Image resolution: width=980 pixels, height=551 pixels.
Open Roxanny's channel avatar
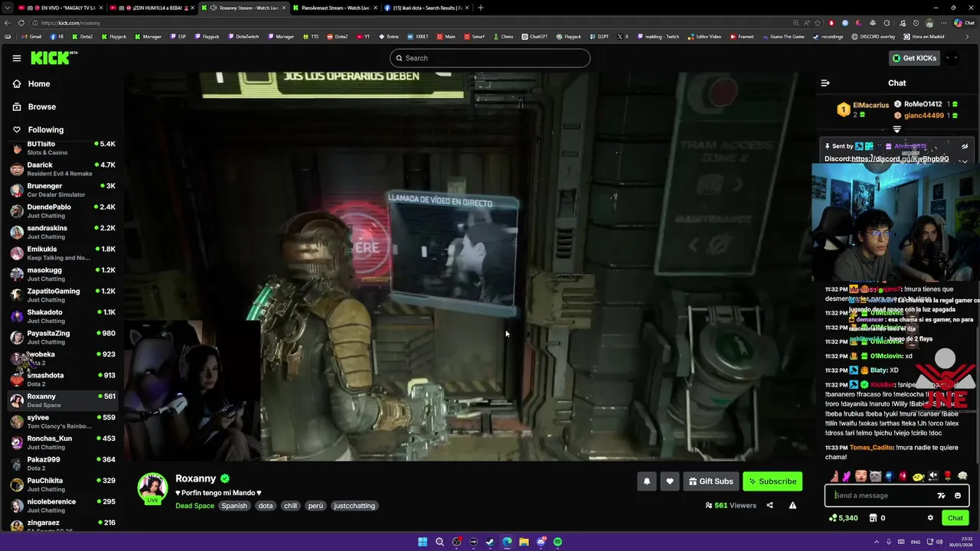pyautogui.click(x=152, y=488)
